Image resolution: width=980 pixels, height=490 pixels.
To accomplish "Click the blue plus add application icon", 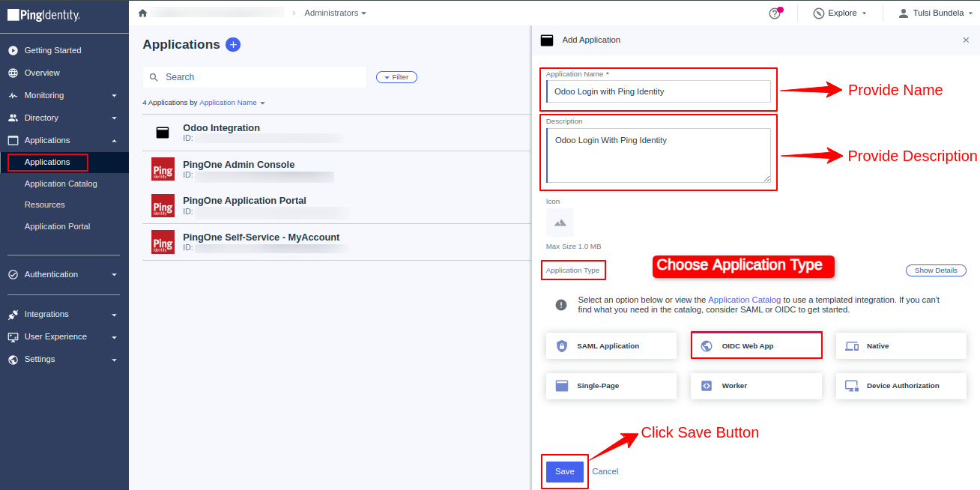I will (x=233, y=45).
